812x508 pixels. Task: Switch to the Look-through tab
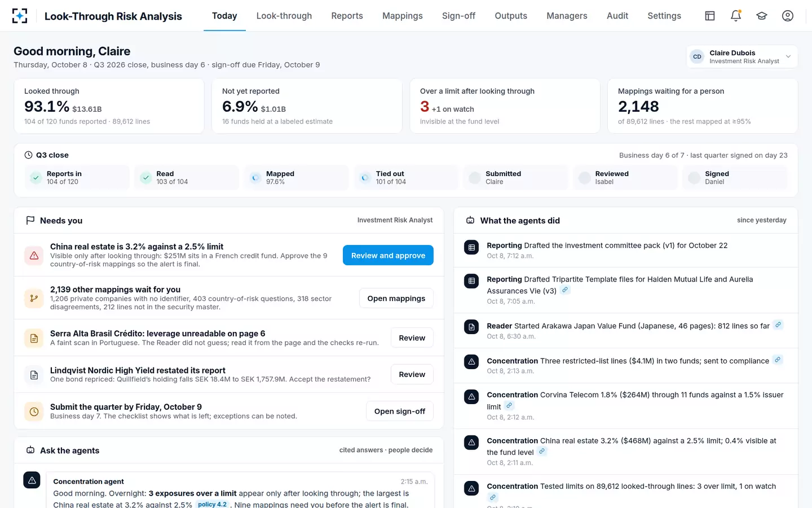click(x=284, y=16)
